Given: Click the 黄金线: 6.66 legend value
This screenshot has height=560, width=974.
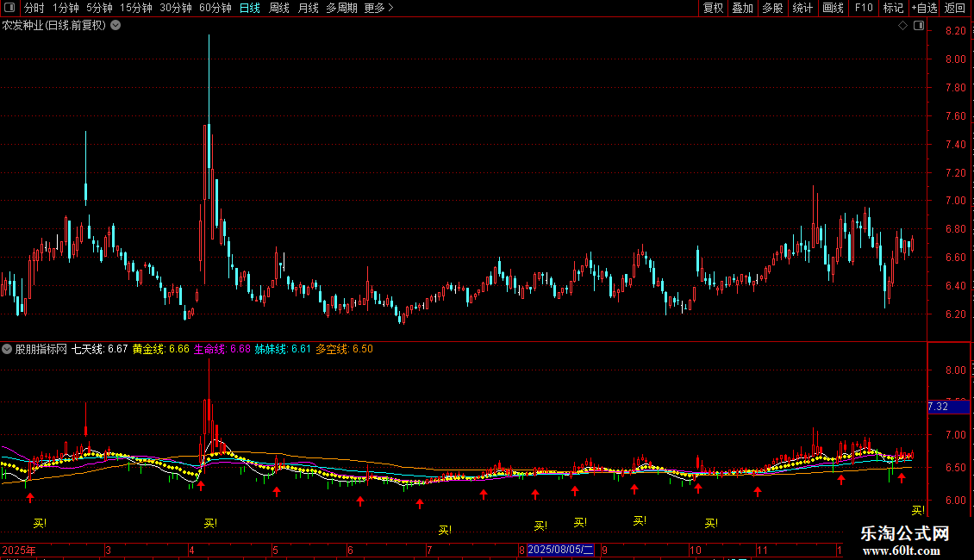Looking at the screenshot, I should tap(161, 349).
